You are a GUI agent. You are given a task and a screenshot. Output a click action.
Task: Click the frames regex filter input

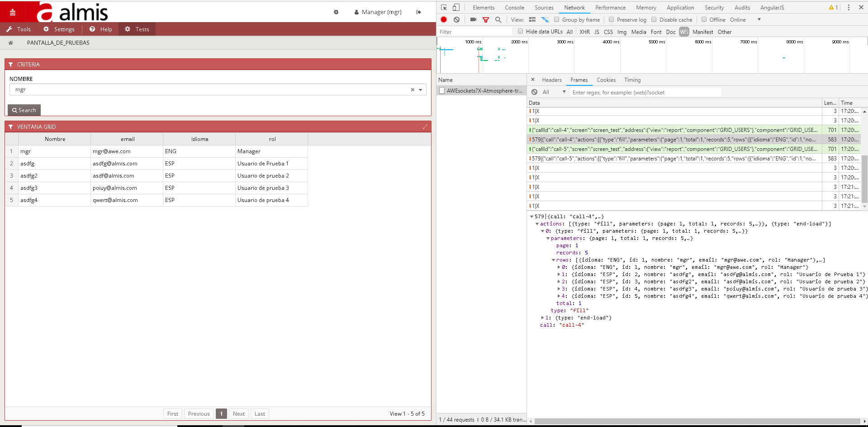pyautogui.click(x=645, y=92)
